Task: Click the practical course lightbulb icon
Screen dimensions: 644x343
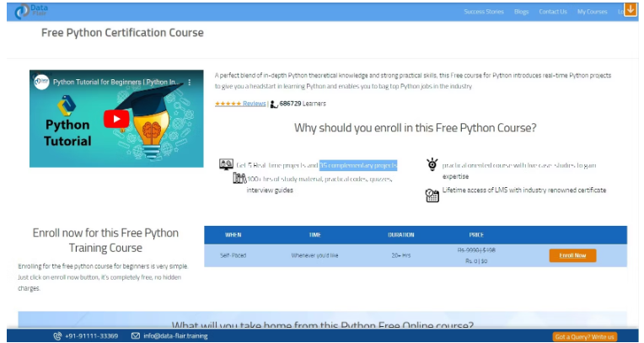Action: pyautogui.click(x=432, y=164)
